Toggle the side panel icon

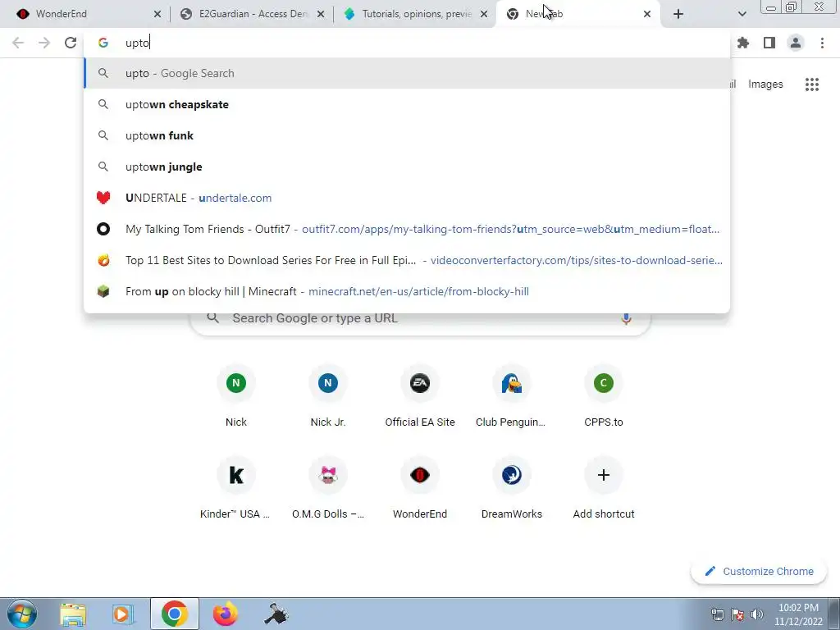pos(769,43)
